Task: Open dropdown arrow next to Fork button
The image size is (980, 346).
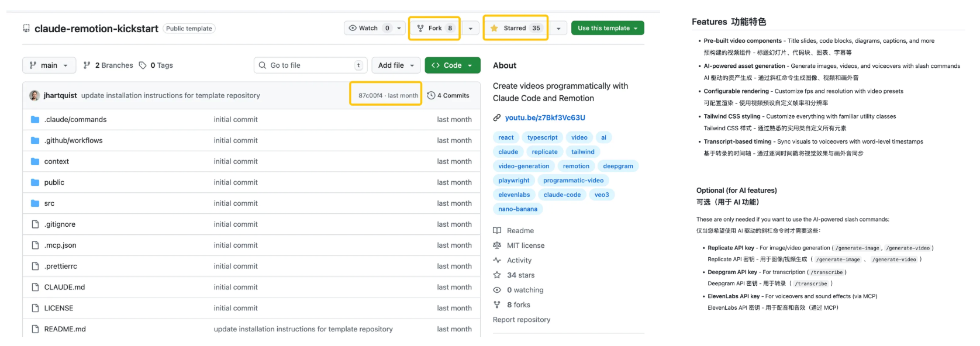Action: tap(471, 28)
